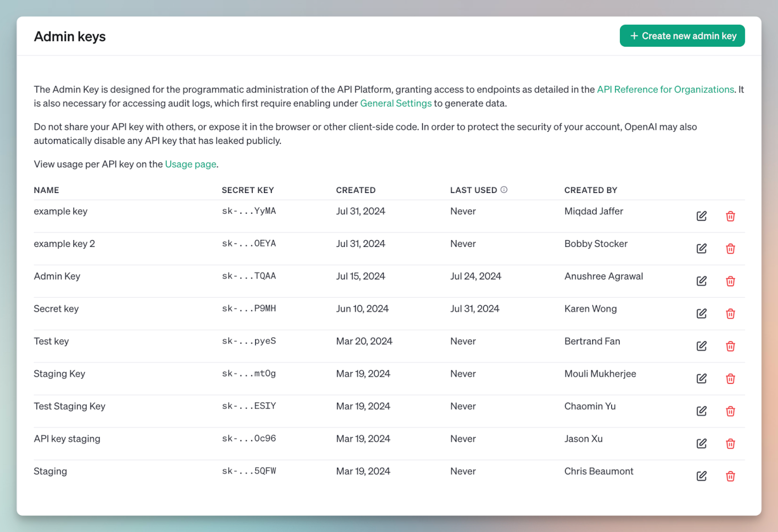Viewport: 778px width, 532px height.
Task: Delete the "Test key" by Bertrand Fan
Action: pos(730,346)
